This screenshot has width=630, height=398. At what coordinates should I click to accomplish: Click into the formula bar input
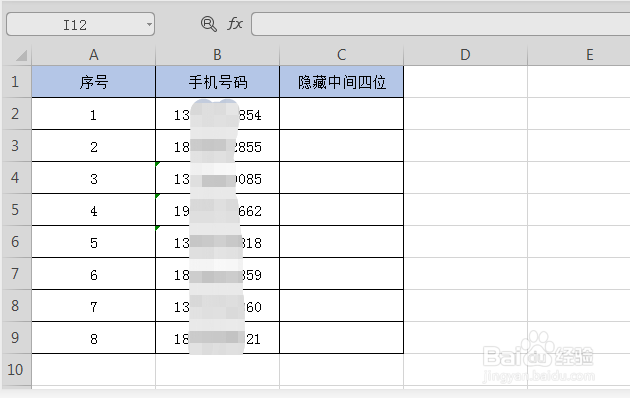[x=440, y=24]
